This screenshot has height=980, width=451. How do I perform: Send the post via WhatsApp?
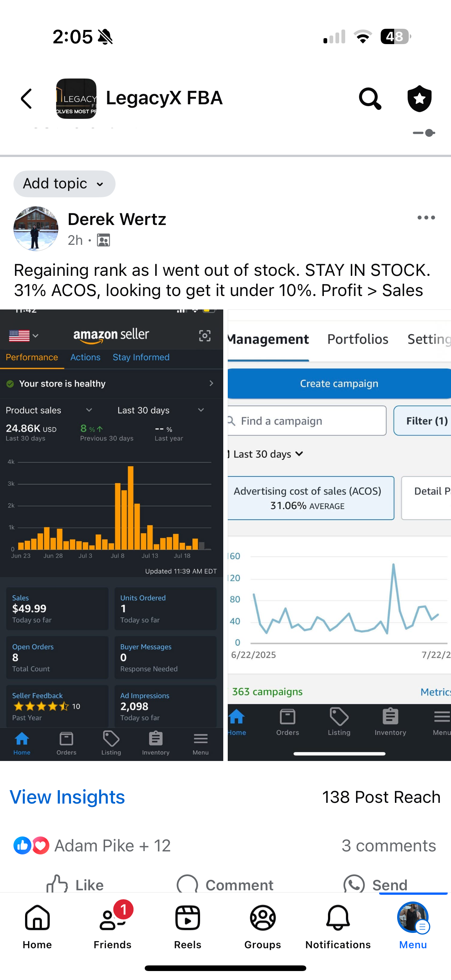(375, 884)
